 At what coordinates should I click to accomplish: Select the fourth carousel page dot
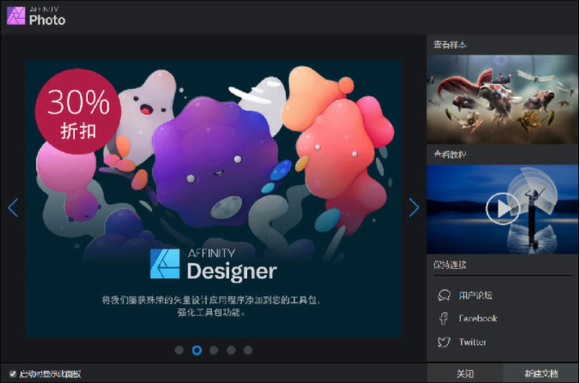tap(231, 350)
